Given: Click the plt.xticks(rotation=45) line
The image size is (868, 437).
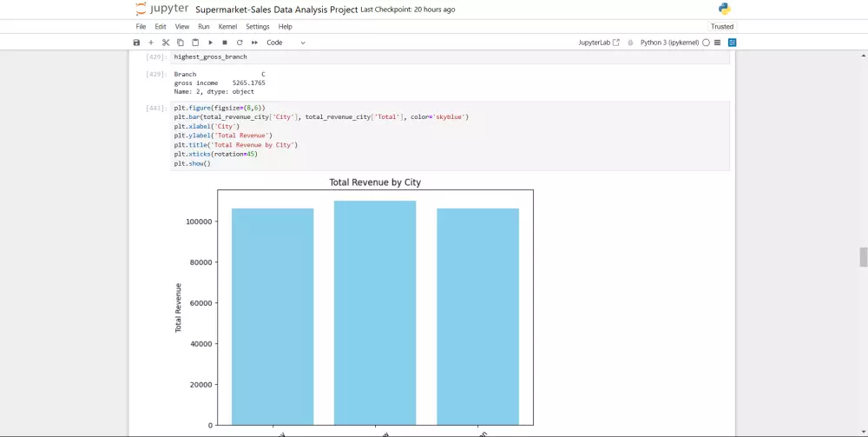Looking at the screenshot, I should point(215,155).
